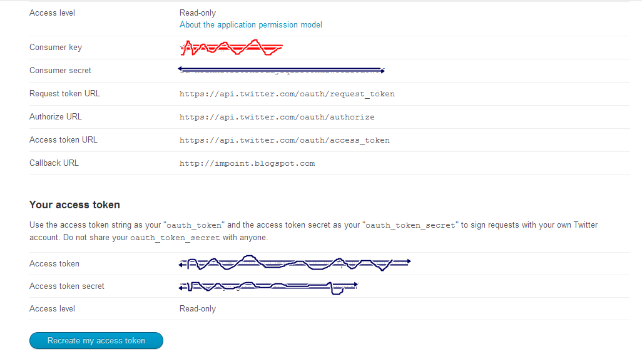Click the 'Consumer secret' label

tap(60, 71)
